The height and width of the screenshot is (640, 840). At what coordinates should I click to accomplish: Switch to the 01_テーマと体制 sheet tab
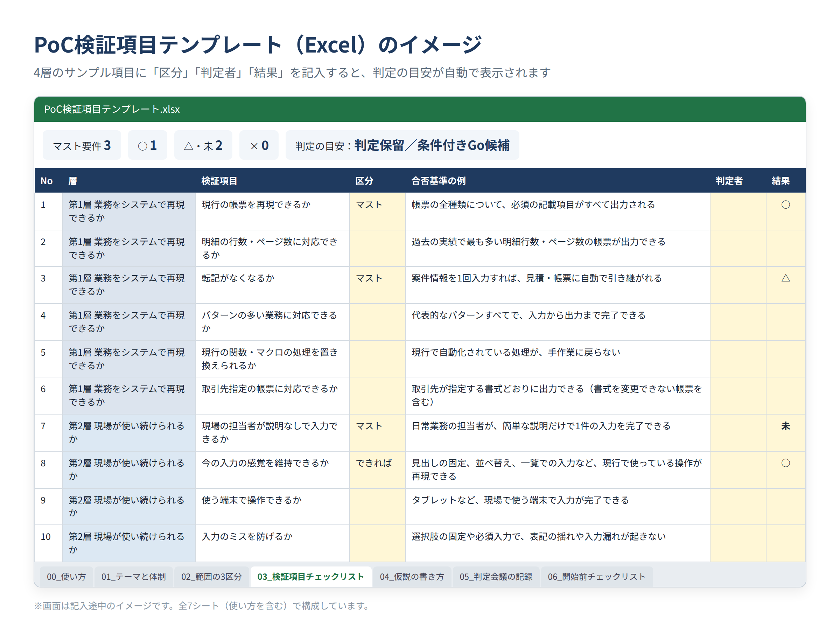[x=133, y=576]
